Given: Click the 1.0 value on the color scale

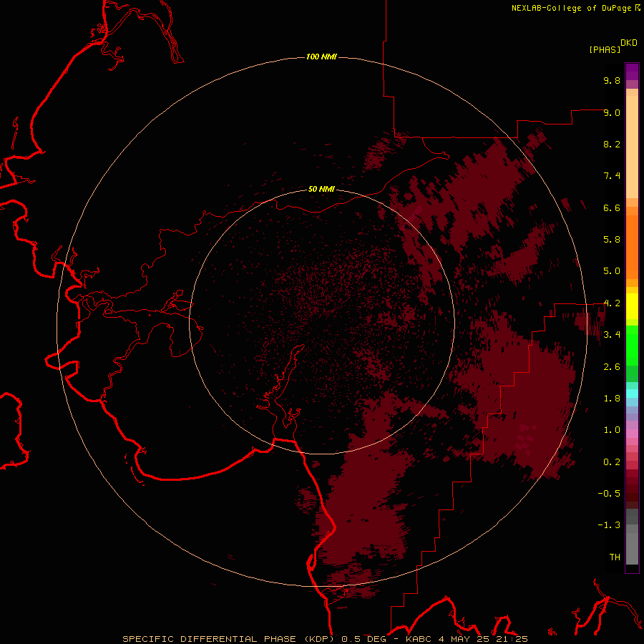Looking at the screenshot, I should point(612,430).
